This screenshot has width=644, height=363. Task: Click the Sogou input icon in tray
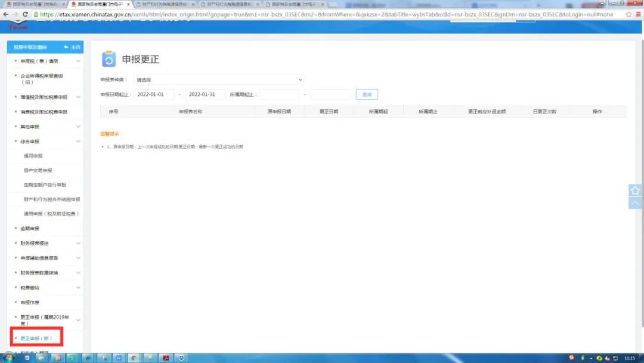tap(571, 358)
